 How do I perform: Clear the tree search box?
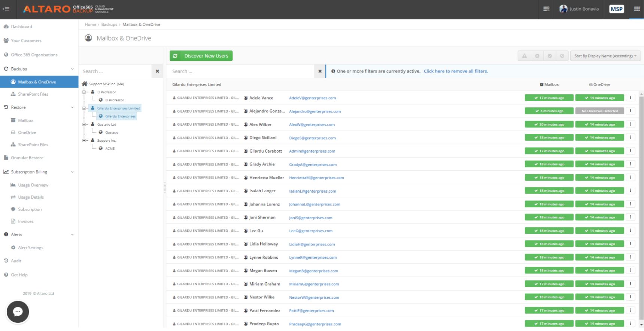(157, 71)
